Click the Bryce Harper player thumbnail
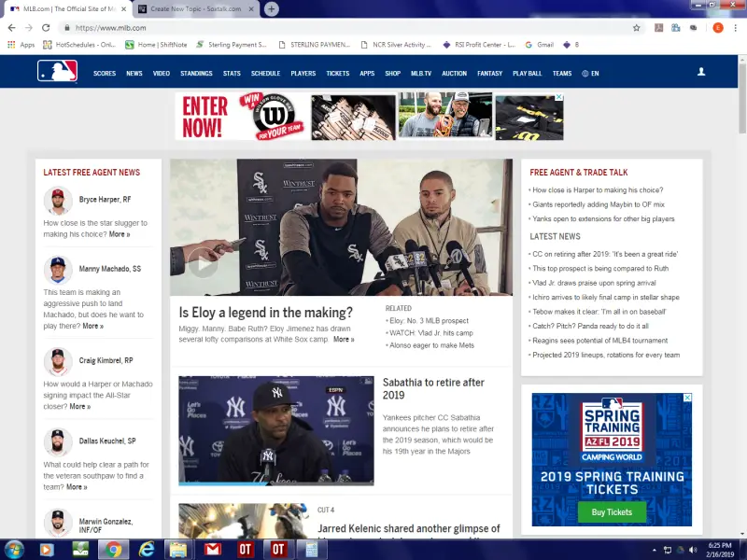The width and height of the screenshot is (747, 560). [58, 201]
